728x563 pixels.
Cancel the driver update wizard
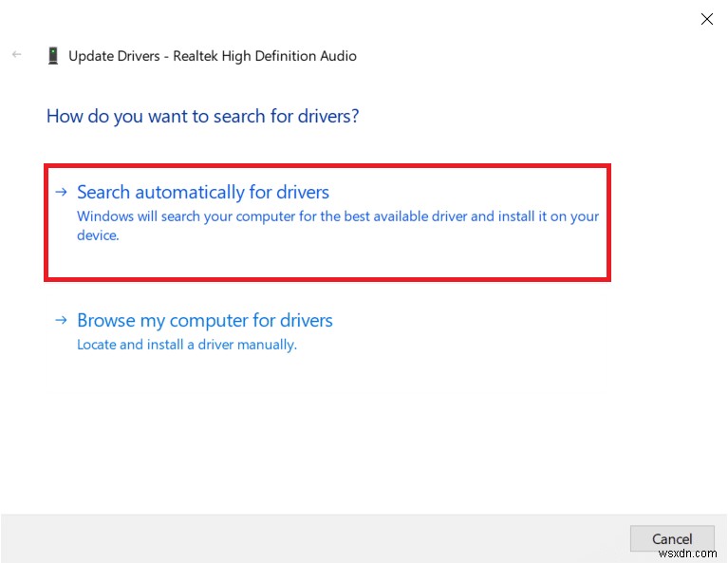(672, 539)
